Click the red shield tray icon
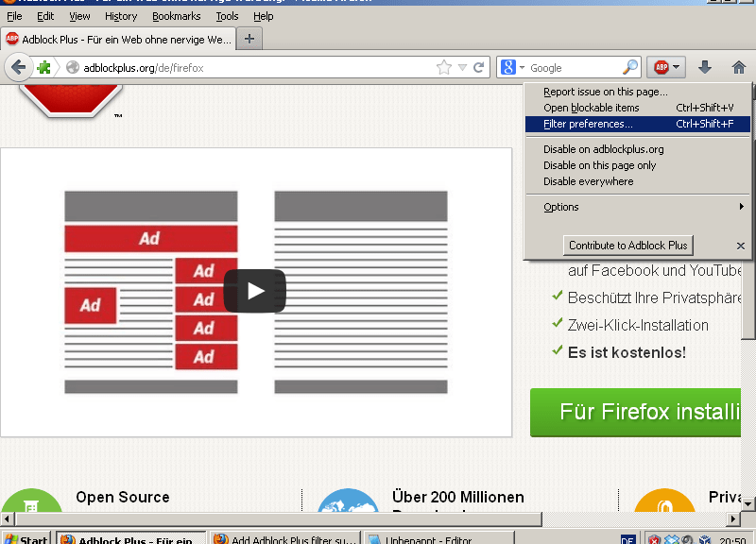The height and width of the screenshot is (544, 756). (x=654, y=539)
